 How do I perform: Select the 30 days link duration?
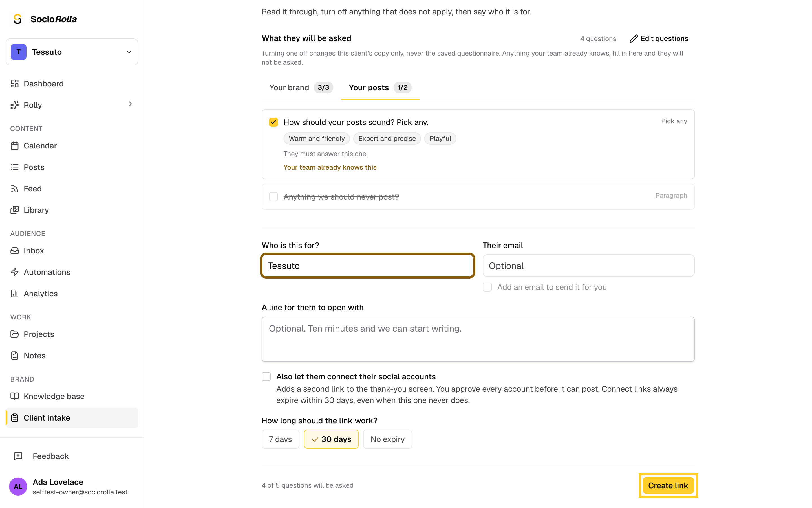[x=331, y=439]
